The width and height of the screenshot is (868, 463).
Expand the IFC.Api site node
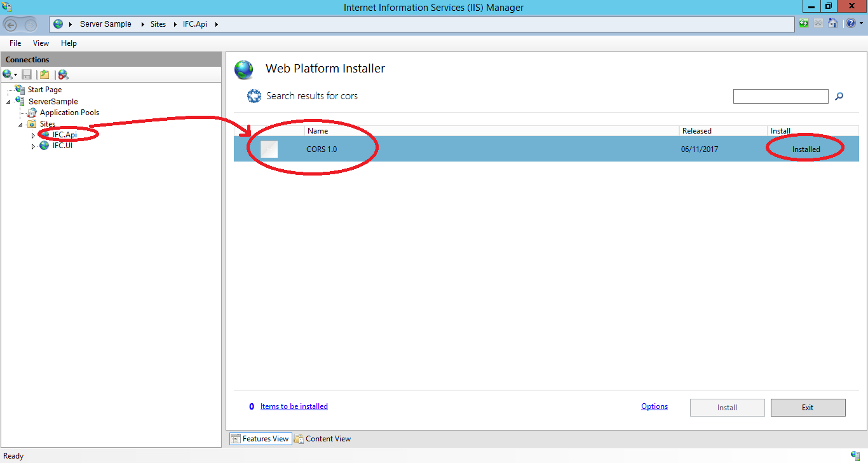33,135
